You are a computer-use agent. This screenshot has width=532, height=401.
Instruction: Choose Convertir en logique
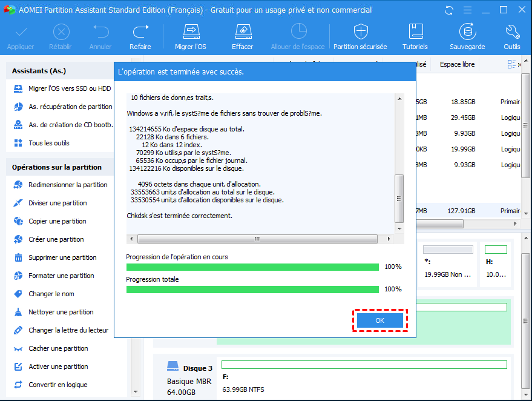coord(50,385)
